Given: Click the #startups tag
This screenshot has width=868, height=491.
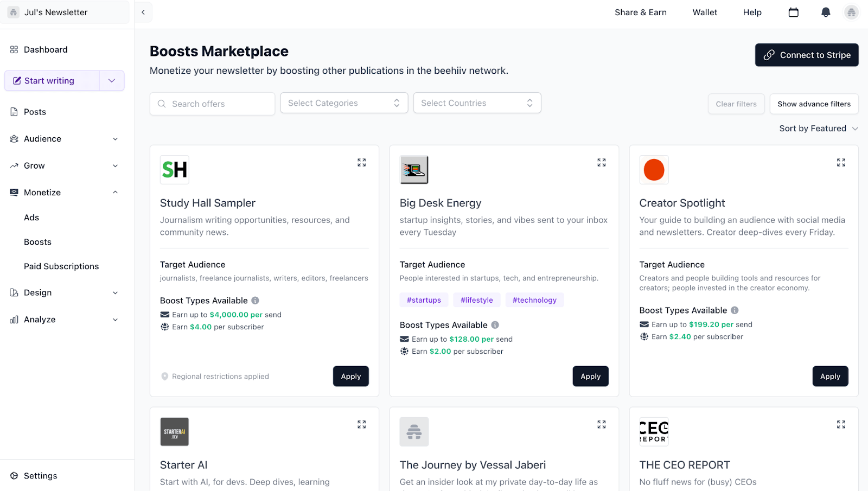Looking at the screenshot, I should point(424,300).
